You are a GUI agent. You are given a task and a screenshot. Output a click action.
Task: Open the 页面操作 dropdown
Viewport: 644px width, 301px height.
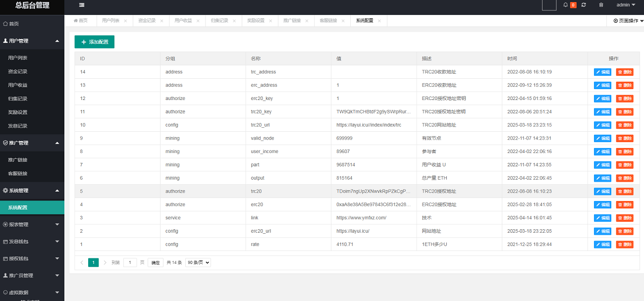click(628, 21)
